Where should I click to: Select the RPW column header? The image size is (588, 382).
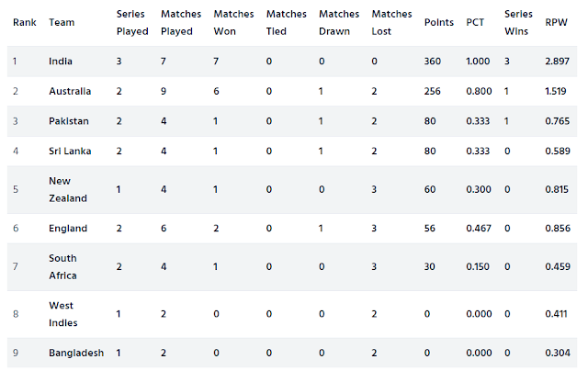[556, 22]
